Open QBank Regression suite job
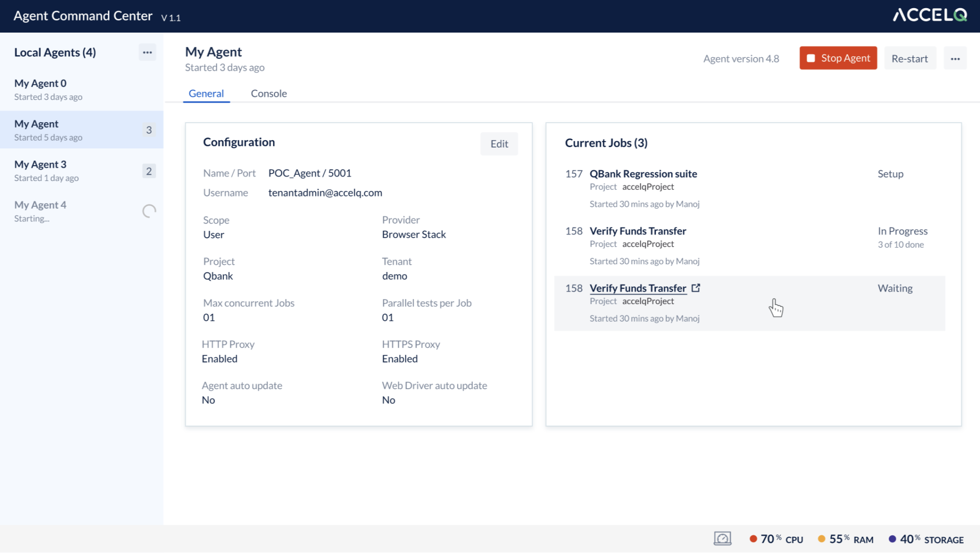Screen dimensions: 980x553 (x=643, y=174)
